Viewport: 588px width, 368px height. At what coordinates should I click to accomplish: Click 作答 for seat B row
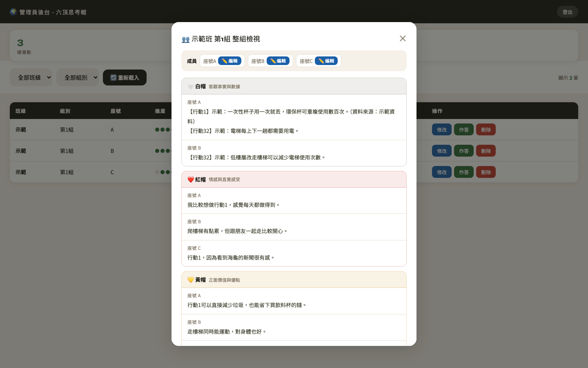(x=464, y=151)
